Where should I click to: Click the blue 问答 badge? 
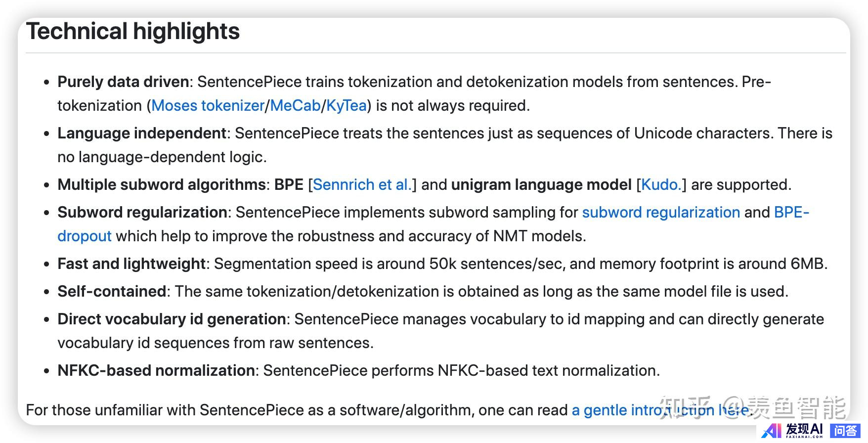846,431
